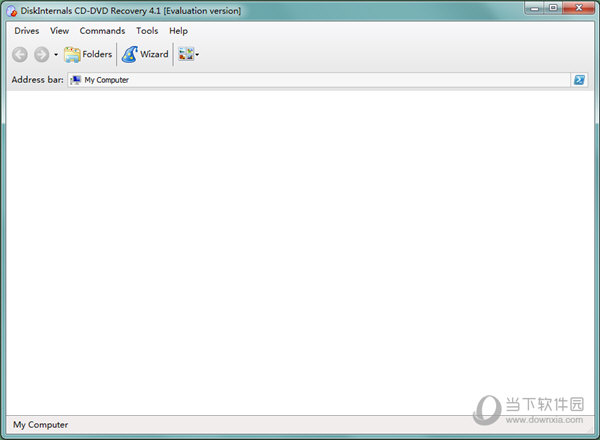Screen dimensions: 600x440
Task: Open the Tools menu
Action: [x=147, y=31]
